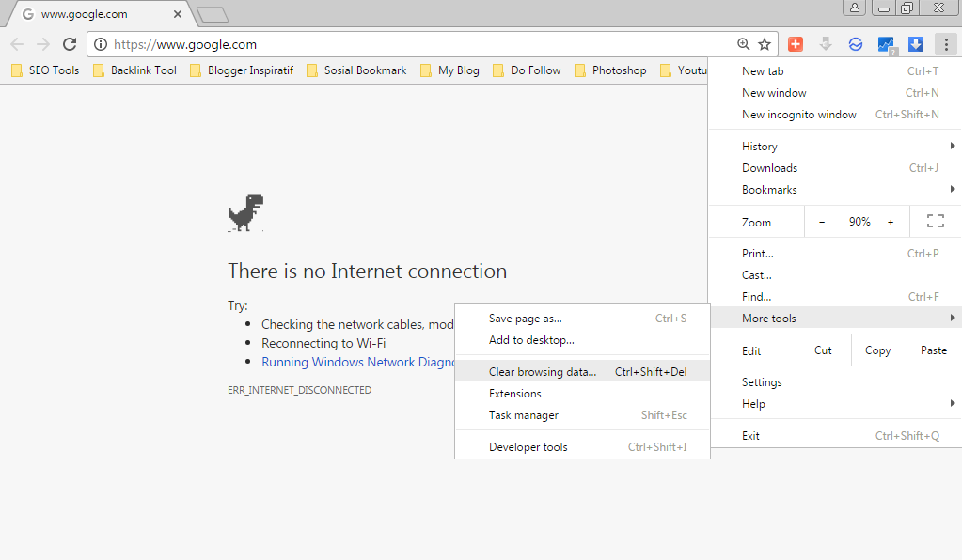Expand the Bookmarks submenu

coord(771,189)
